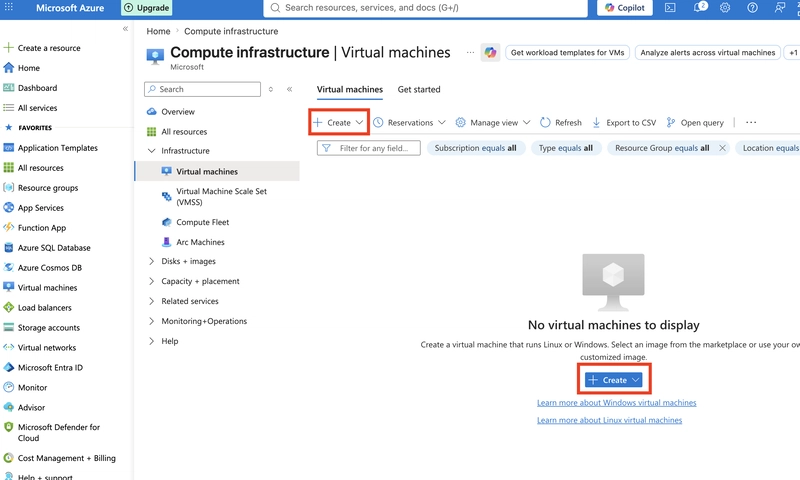Remove the Resource Group filter pill

coord(722,148)
